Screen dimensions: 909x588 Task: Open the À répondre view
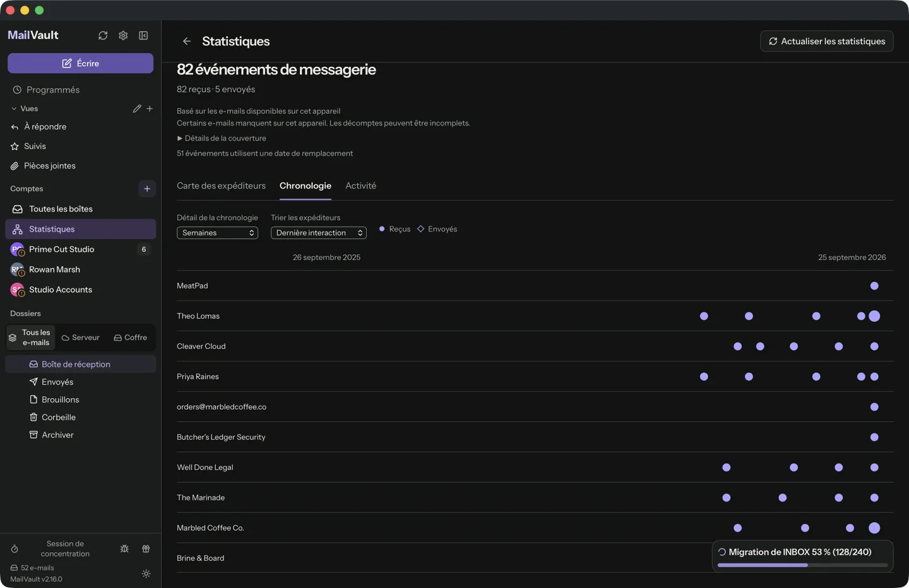(x=80, y=127)
